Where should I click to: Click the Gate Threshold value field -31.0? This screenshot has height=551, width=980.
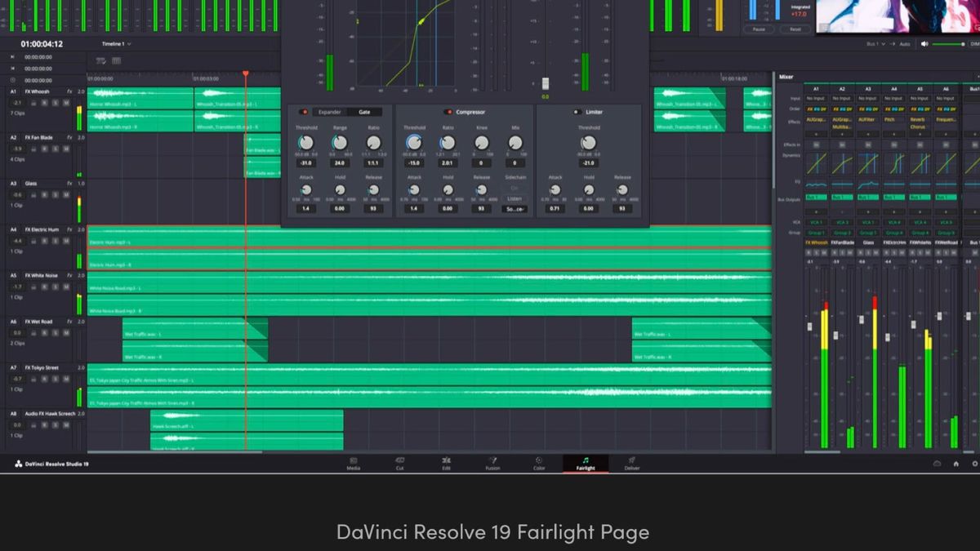[x=306, y=163]
